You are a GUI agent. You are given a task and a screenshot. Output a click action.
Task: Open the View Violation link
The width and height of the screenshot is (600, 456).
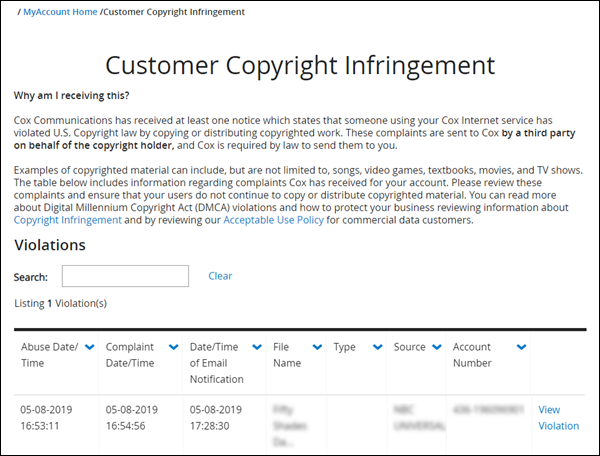tap(558, 418)
